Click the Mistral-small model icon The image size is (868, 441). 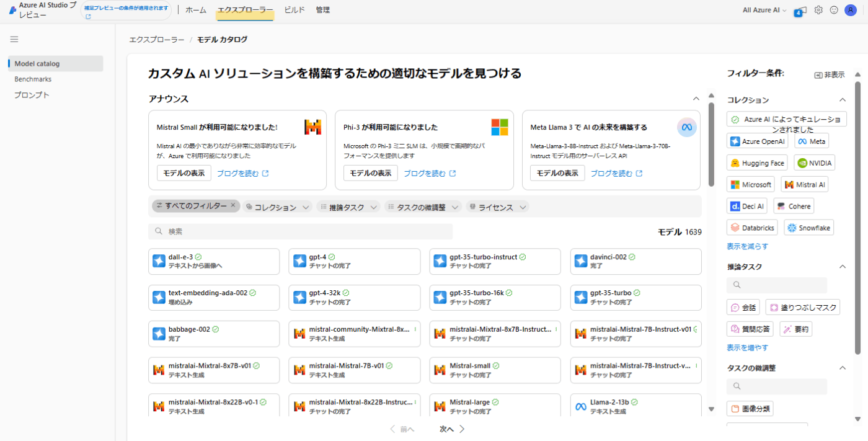tap(440, 370)
